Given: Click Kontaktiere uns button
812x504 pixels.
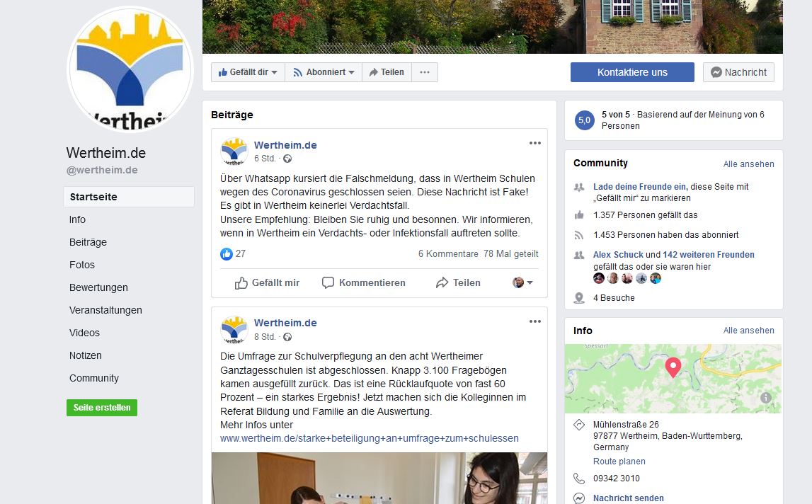Looking at the screenshot, I should 632,72.
